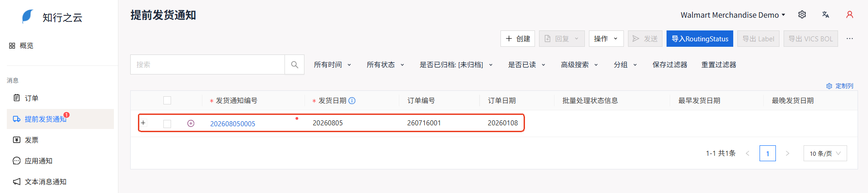Click the search magnifier icon

[294, 64]
